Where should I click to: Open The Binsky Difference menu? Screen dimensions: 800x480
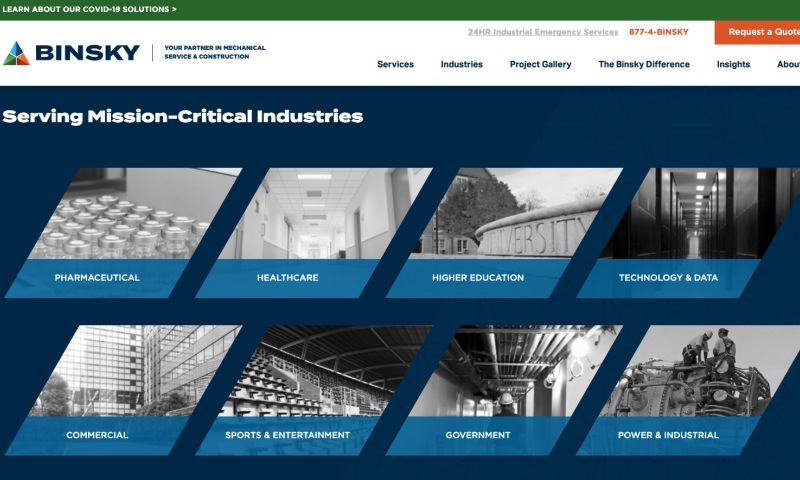[643, 64]
